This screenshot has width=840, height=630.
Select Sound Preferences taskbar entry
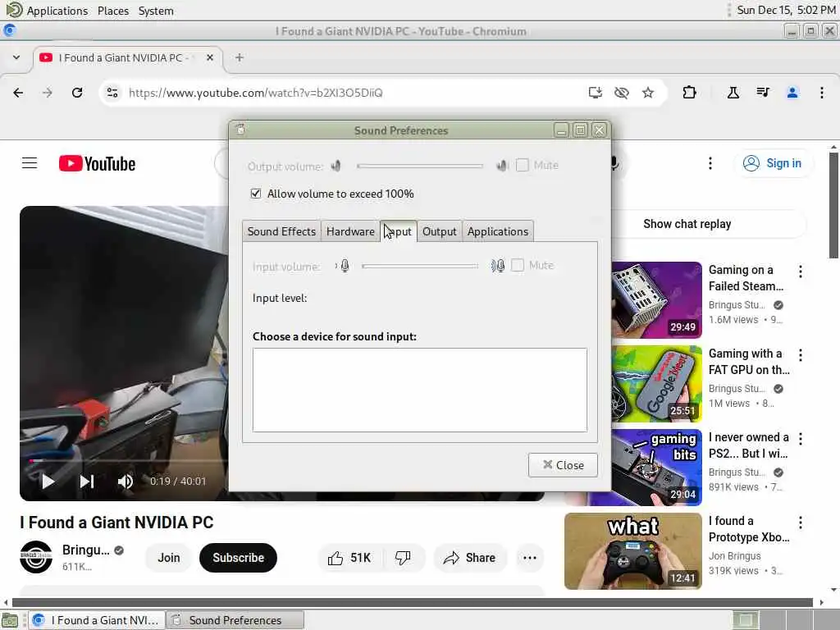point(235,620)
